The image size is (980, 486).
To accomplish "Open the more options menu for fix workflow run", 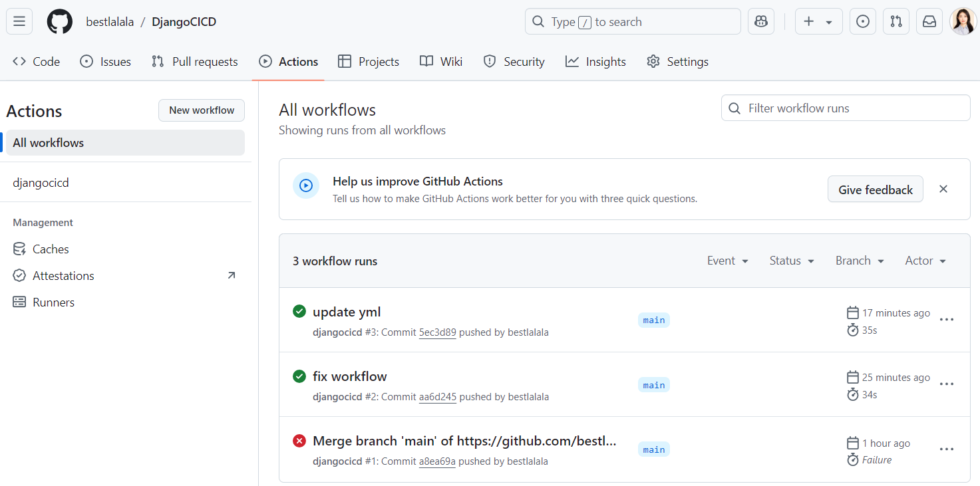I will coord(947,384).
